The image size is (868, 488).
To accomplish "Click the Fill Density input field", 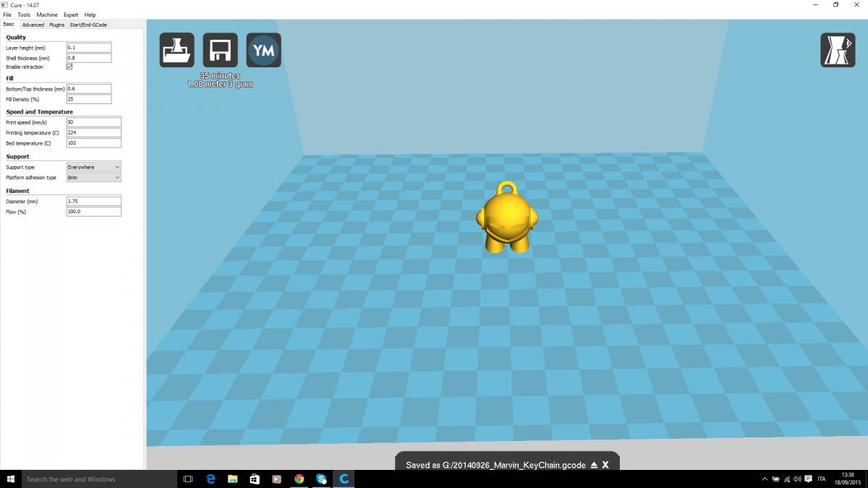I will [x=89, y=99].
